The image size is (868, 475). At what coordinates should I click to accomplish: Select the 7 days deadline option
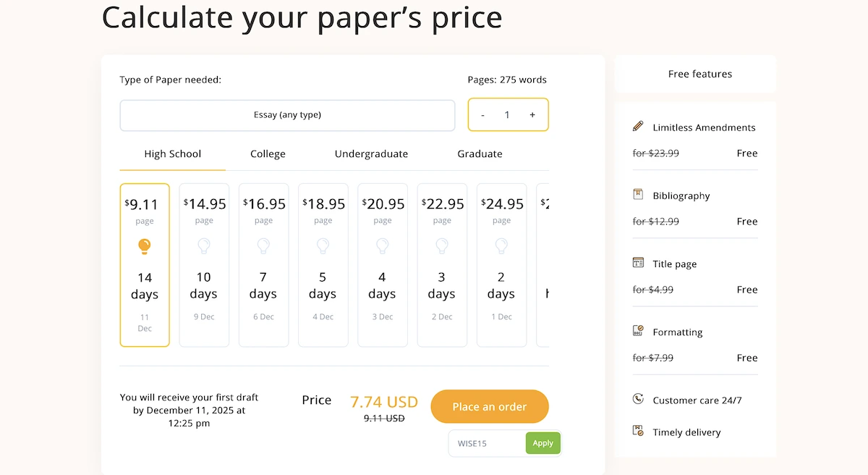[x=263, y=265]
